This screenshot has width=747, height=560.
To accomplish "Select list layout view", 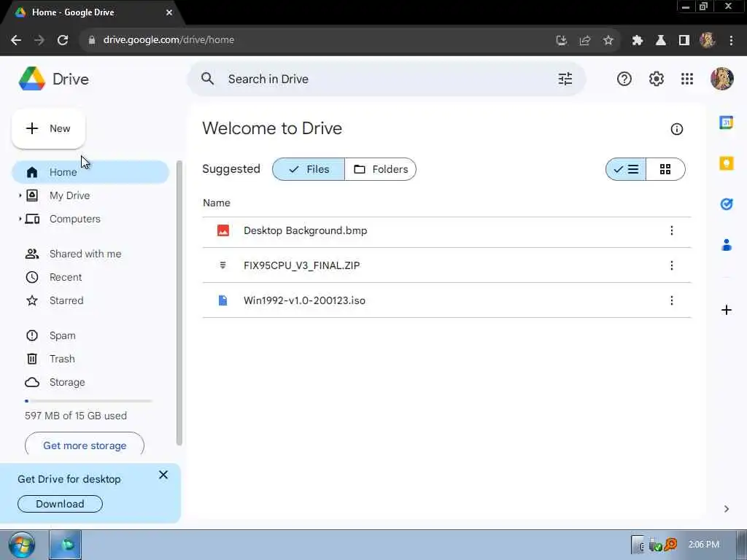I will (625, 169).
